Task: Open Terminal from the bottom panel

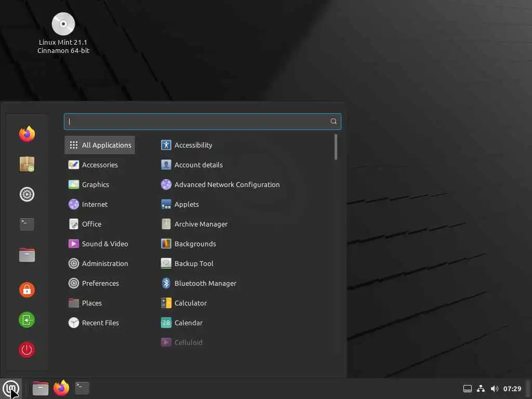Action: [82, 388]
